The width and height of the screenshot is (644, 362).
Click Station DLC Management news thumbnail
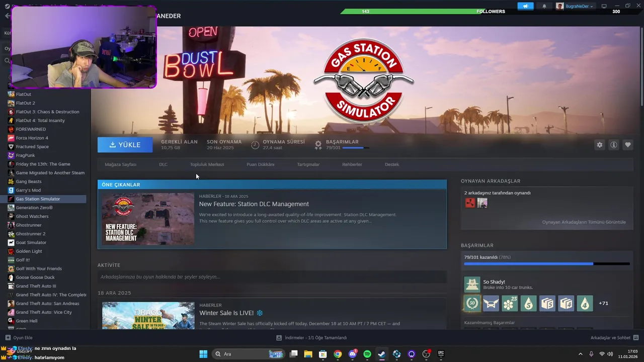pyautogui.click(x=148, y=219)
